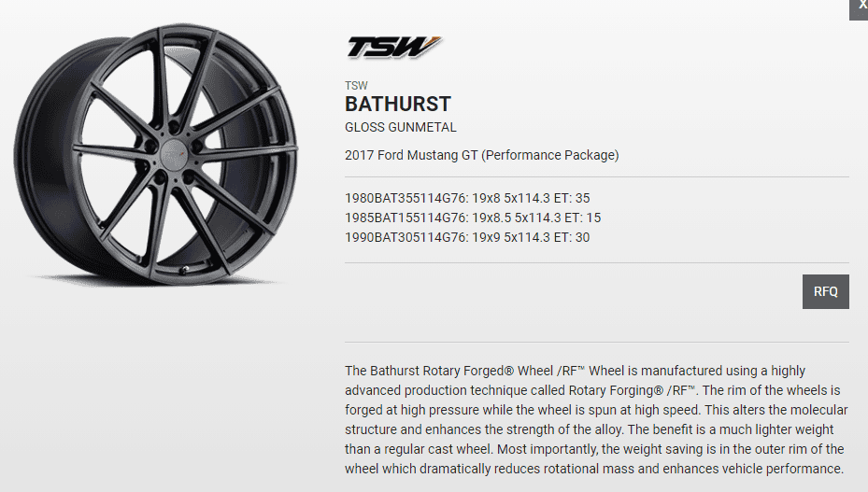
Task: Click the 'Rotary Forging® /RF™' text in description
Action: (x=632, y=390)
